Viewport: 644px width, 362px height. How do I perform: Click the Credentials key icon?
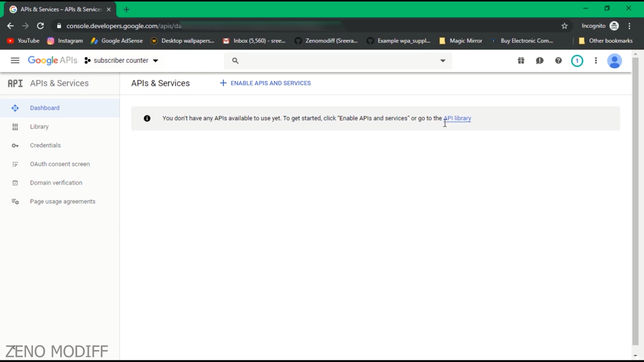tap(15, 146)
